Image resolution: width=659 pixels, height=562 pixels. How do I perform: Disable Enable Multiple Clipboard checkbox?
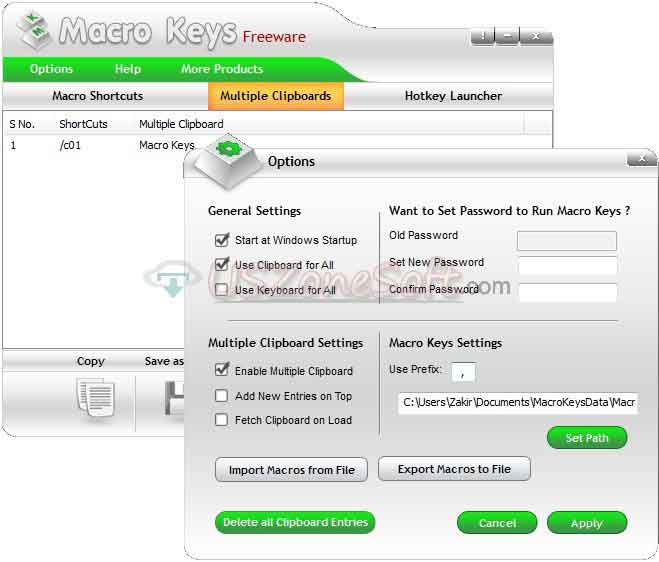coord(221,370)
